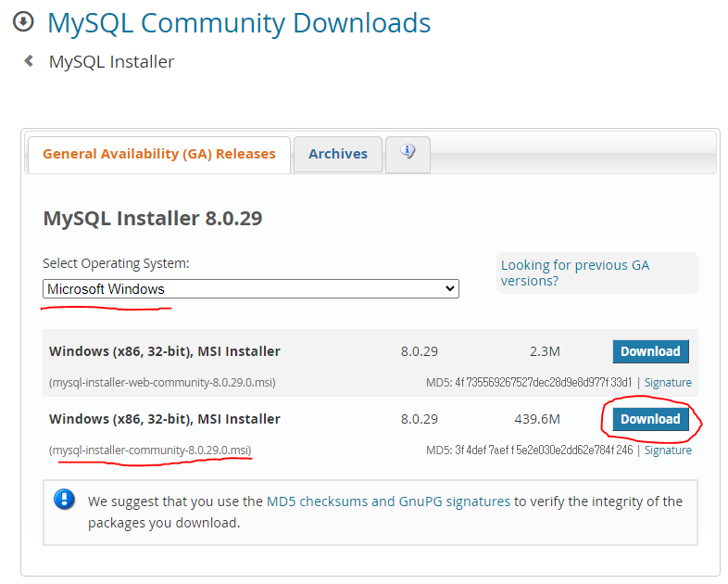Open the information tab icon
Image resolution: width=728 pixels, height=584 pixels.
pos(408,151)
